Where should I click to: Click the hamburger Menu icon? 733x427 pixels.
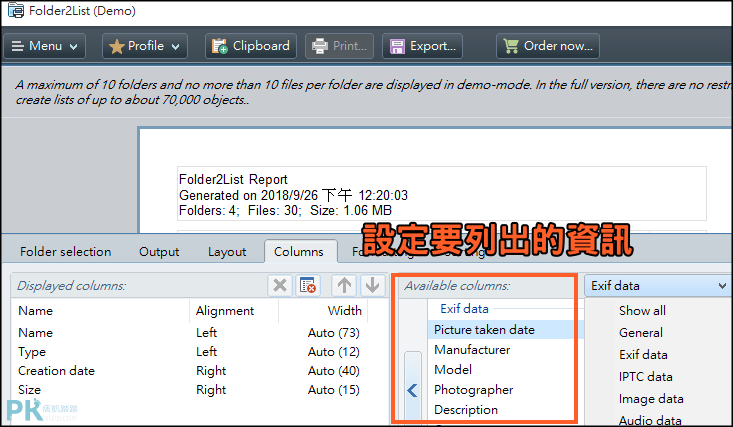[17, 46]
